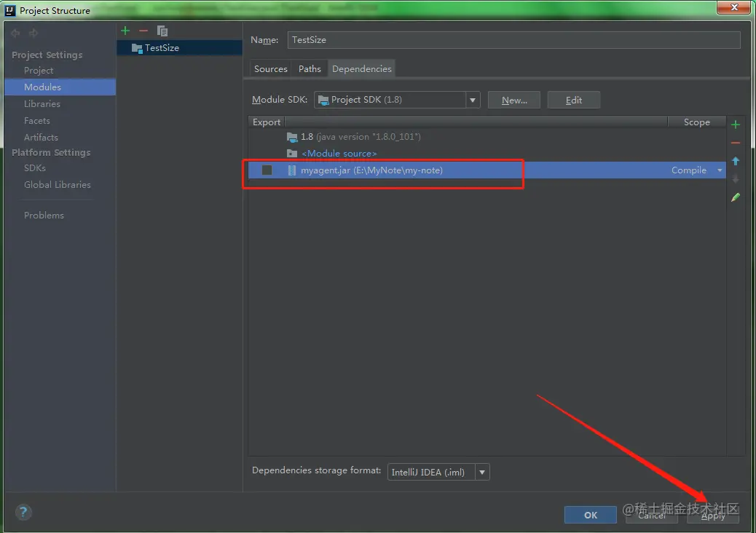The height and width of the screenshot is (533, 756).
Task: Open SDKs platform settings
Action: 35,168
